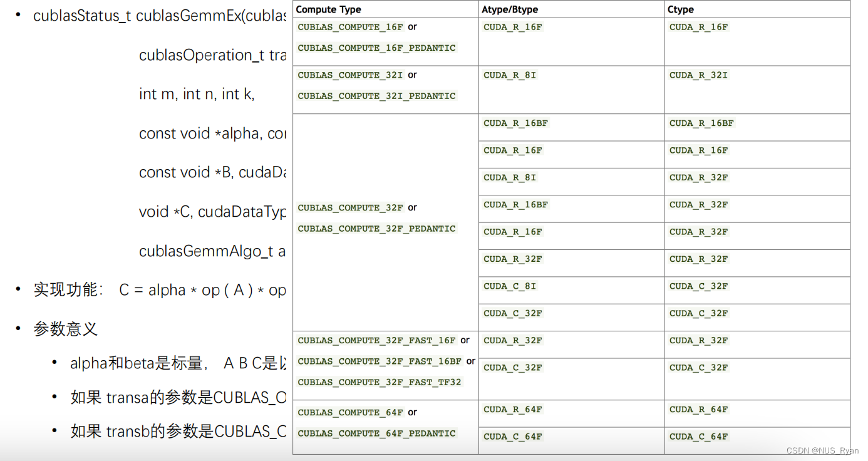The width and height of the screenshot is (868, 461).
Task: Click the "const void *B, cudaDa" line
Action: [x=213, y=172]
